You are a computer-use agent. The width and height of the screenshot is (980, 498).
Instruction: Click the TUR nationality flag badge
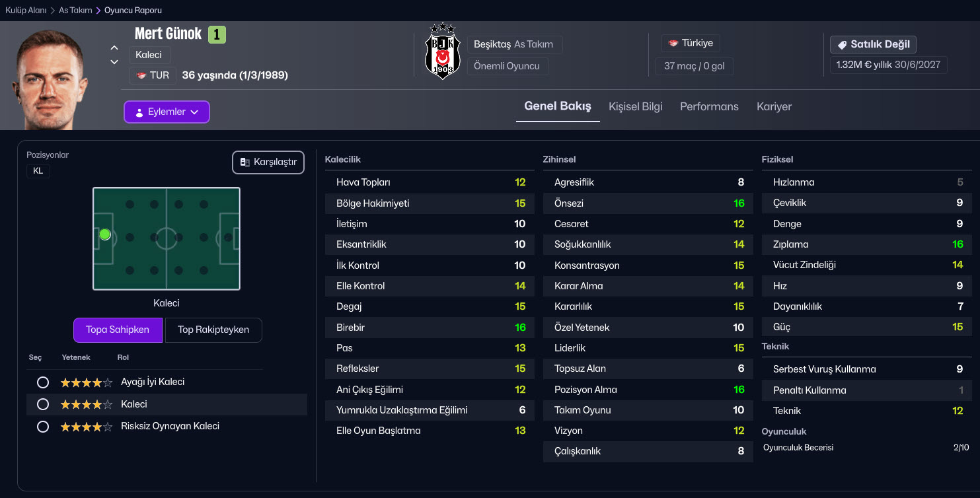(152, 75)
